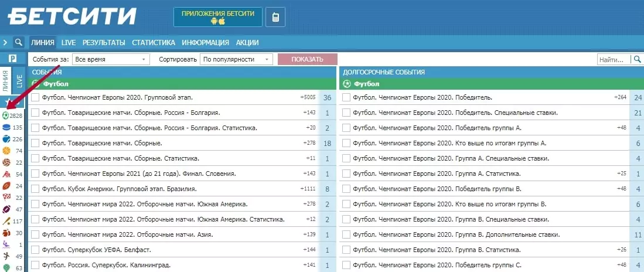Open Товарищеские матчи. Сборные. Статистика
Image resolution: width=644 pixels, height=272 pixels.
pyautogui.click(x=121, y=158)
